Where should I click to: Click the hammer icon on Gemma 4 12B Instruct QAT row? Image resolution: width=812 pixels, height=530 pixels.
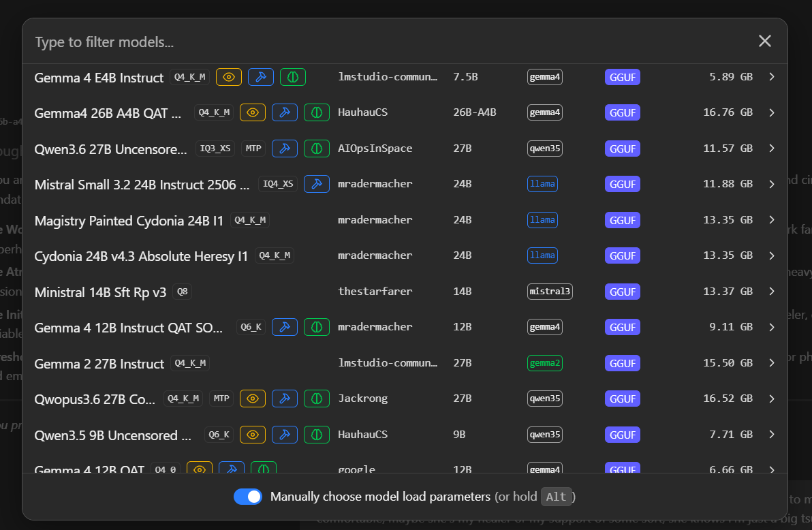pos(285,327)
